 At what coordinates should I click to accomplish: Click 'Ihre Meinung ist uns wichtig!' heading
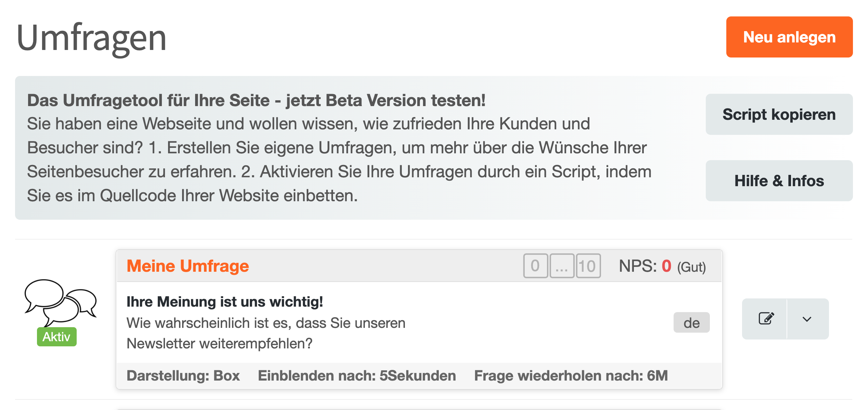[x=225, y=302]
